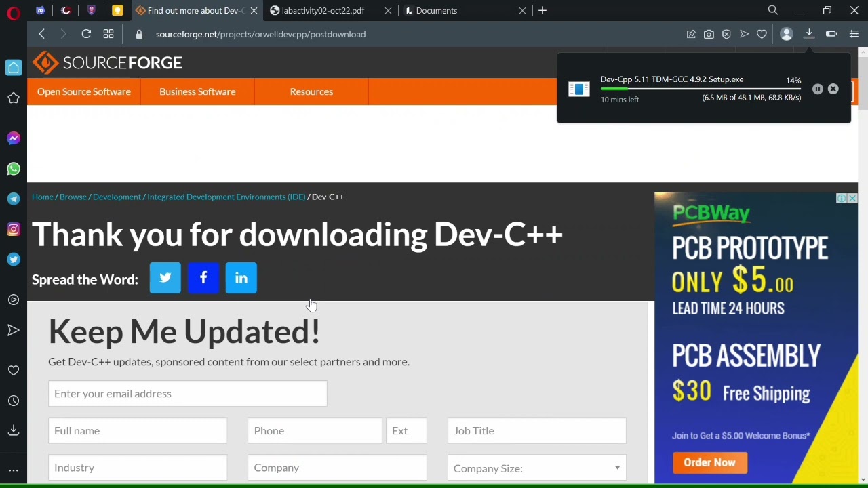Focus the Industry field
Screen dimensions: 868x488
coord(138,468)
